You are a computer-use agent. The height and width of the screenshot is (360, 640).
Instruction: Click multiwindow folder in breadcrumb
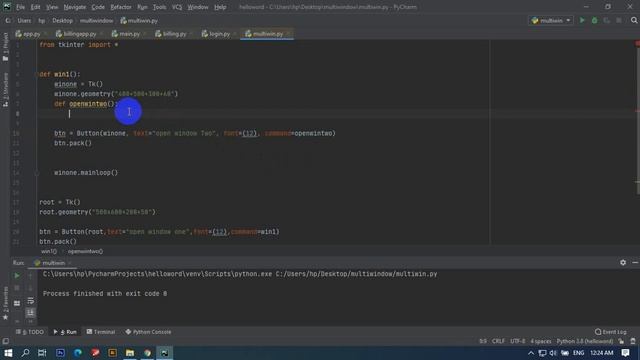click(x=96, y=20)
